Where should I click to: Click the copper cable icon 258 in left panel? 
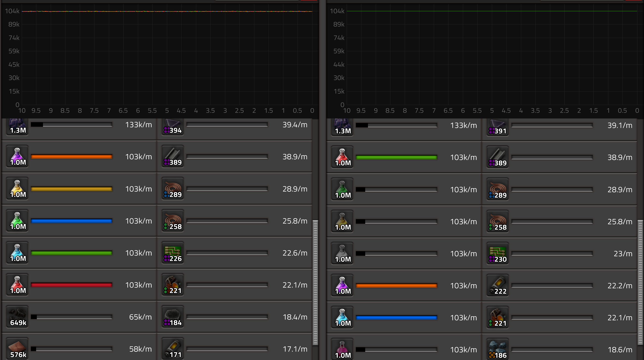[x=173, y=220]
